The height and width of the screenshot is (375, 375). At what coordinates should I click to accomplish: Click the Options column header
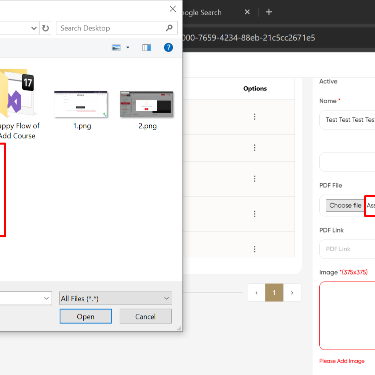pyautogui.click(x=255, y=89)
